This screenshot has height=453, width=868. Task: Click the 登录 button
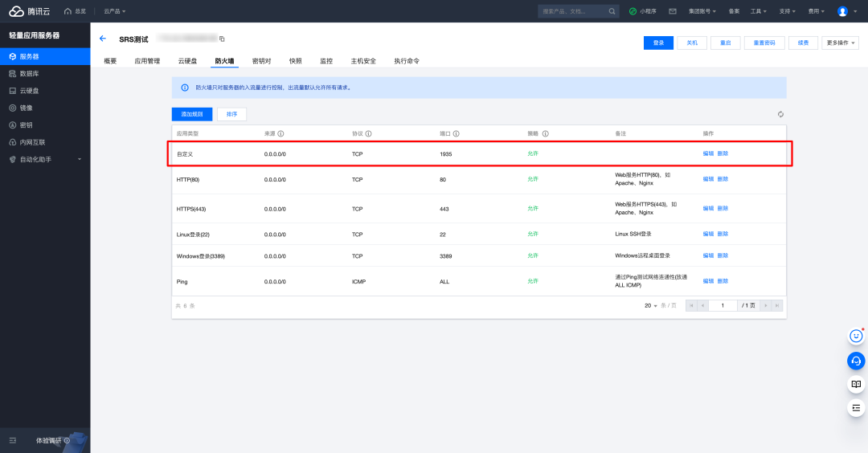coord(658,43)
